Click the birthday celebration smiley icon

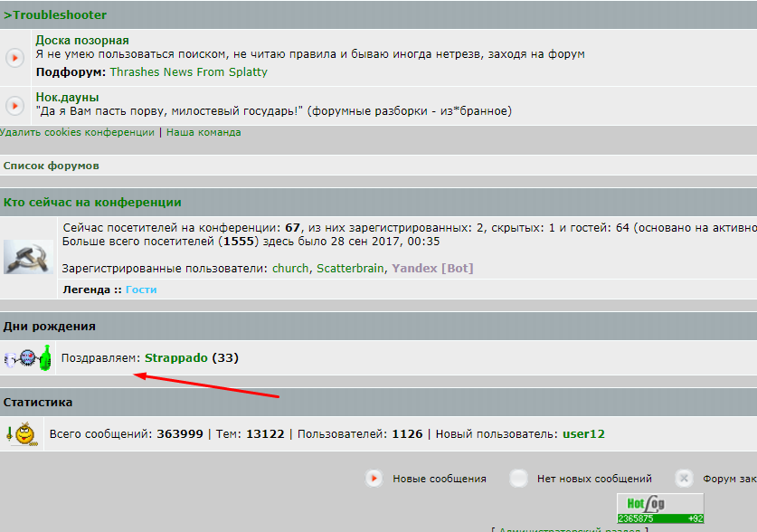coord(28,357)
